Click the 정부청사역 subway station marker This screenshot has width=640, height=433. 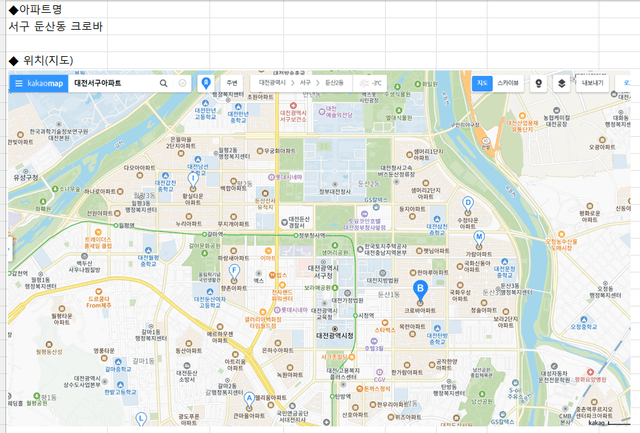(x=296, y=235)
